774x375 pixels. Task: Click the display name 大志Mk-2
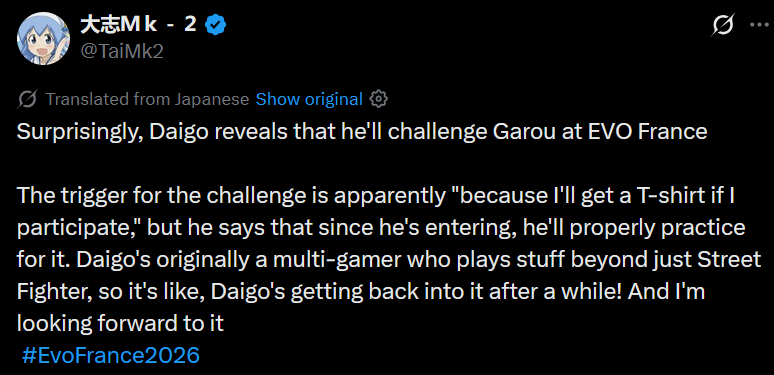tap(138, 24)
